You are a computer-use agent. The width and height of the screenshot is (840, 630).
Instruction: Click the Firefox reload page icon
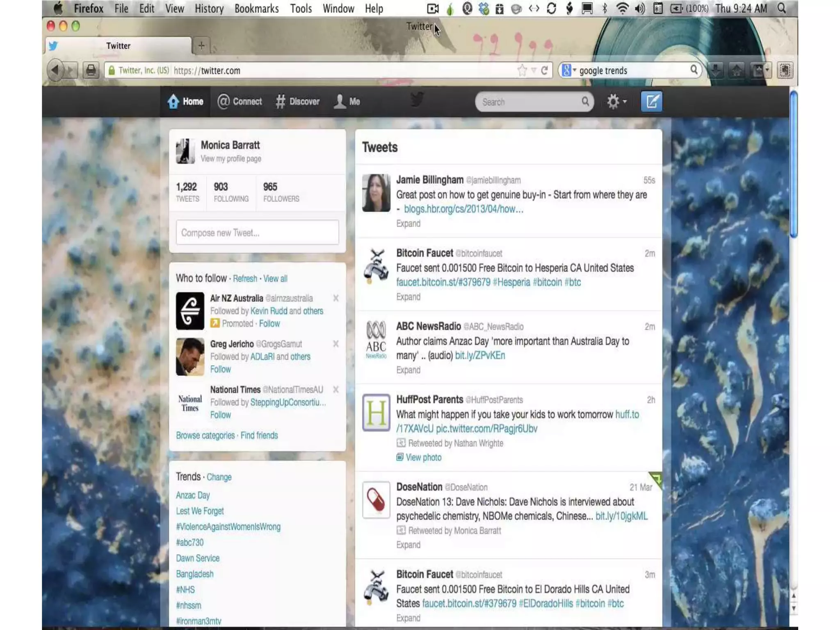coord(544,71)
